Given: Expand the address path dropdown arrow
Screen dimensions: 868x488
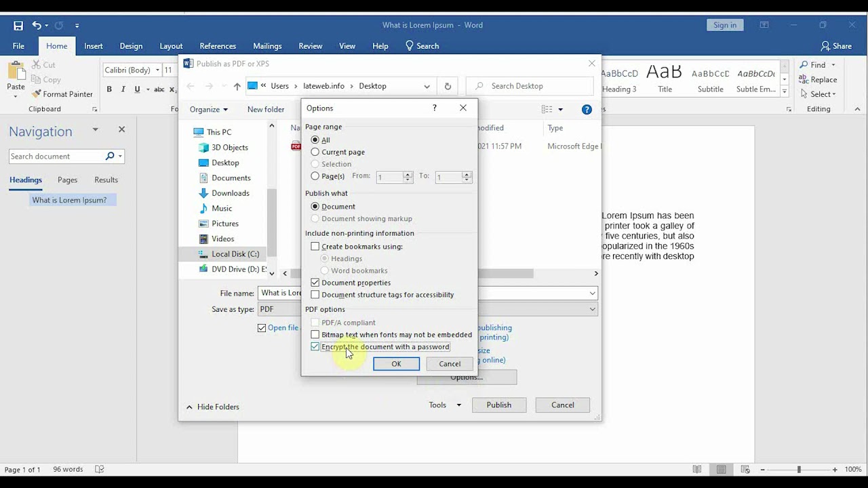Looking at the screenshot, I should (427, 86).
